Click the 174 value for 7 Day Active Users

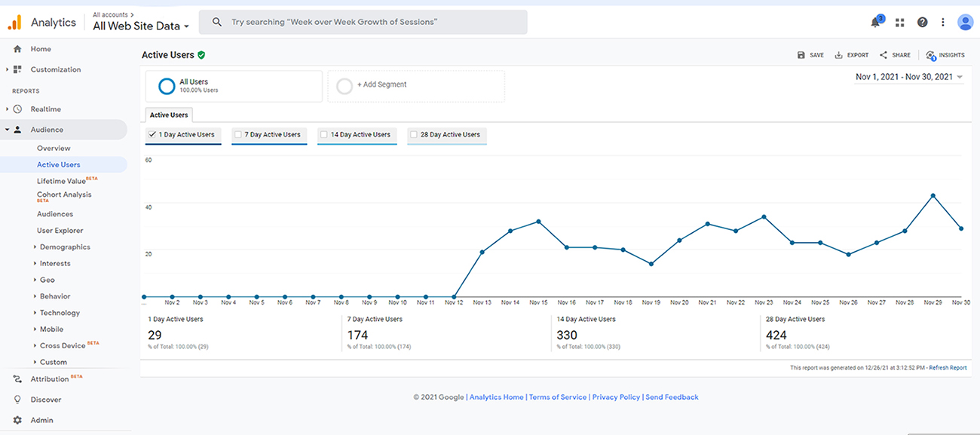358,335
